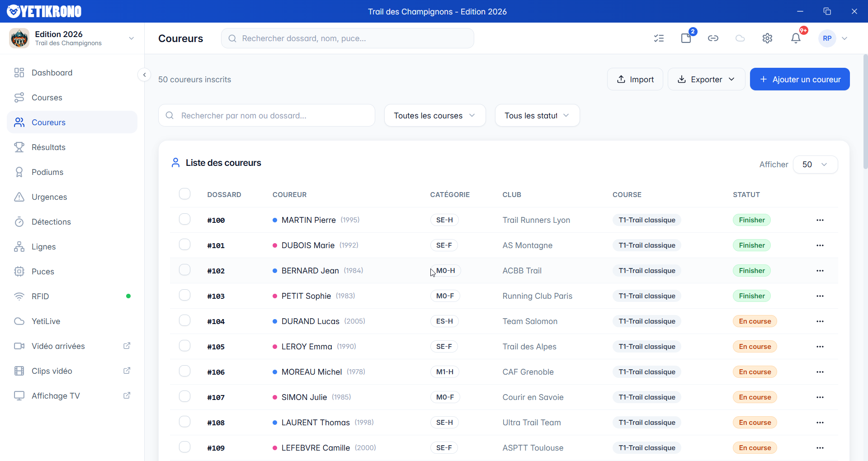Focus the Rechercher par nom ou dossard field
The image size is (868, 461).
click(x=267, y=116)
